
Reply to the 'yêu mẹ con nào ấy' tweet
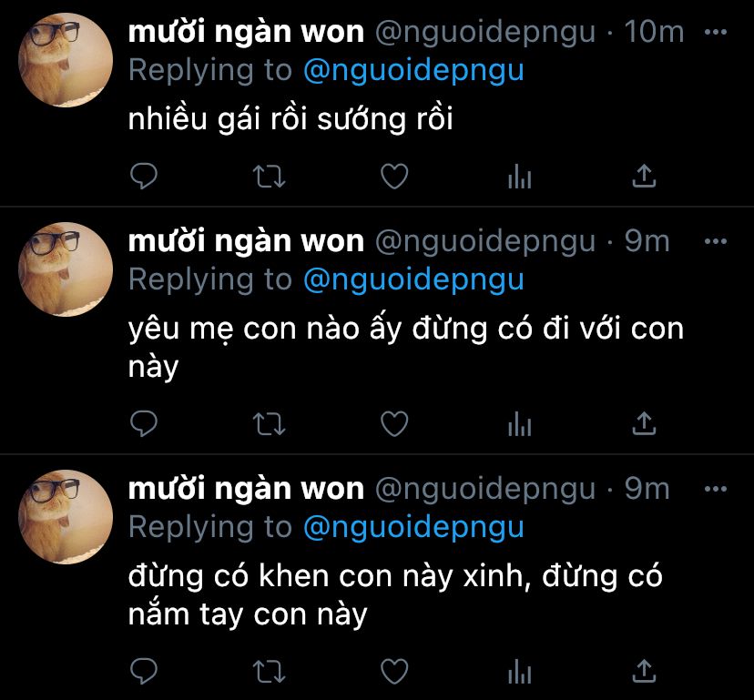point(144,423)
